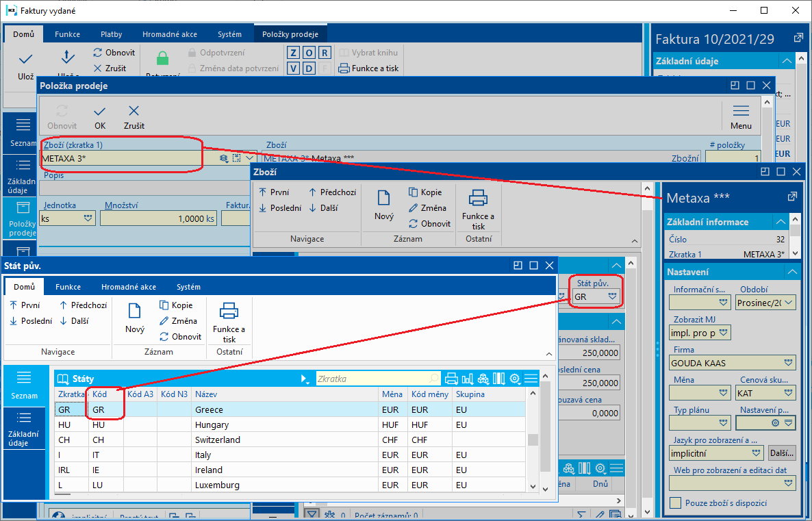Click Další in the Stát pův. navigation

pyautogui.click(x=74, y=320)
